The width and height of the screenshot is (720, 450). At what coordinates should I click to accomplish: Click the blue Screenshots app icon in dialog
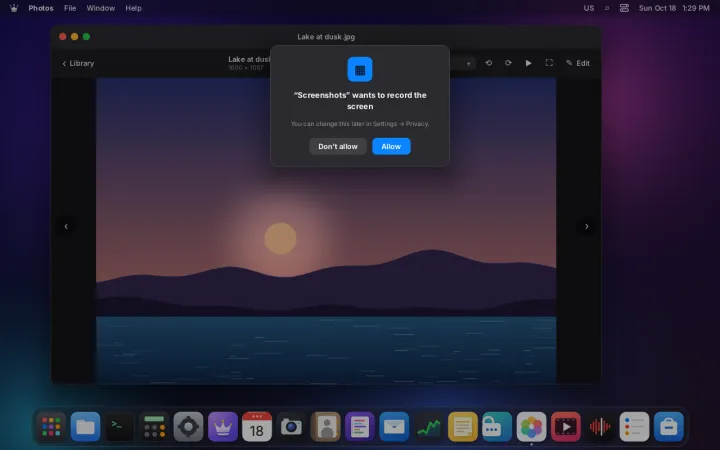tap(360, 69)
